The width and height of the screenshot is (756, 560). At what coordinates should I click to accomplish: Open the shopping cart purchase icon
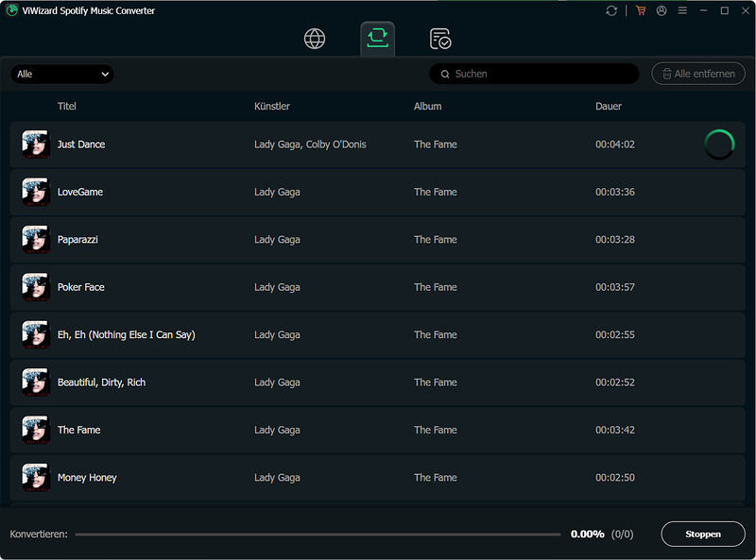[x=641, y=10]
